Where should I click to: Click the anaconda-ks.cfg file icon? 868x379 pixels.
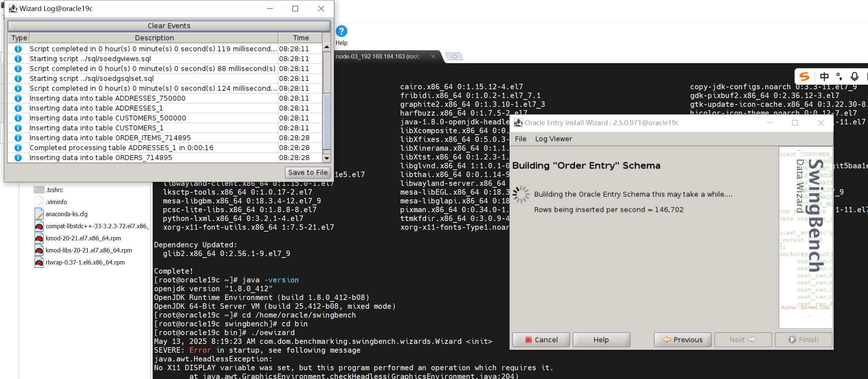pyautogui.click(x=39, y=214)
